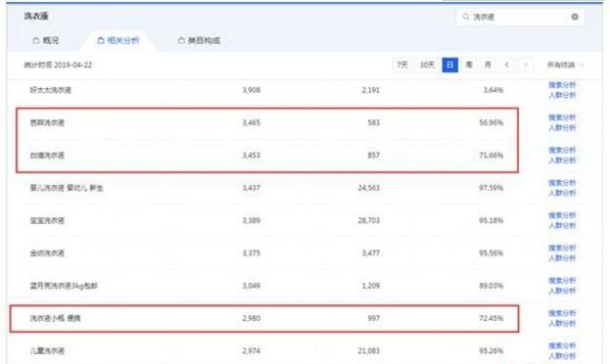
Task: Click the percentage 97.59%
Action: tap(492, 188)
